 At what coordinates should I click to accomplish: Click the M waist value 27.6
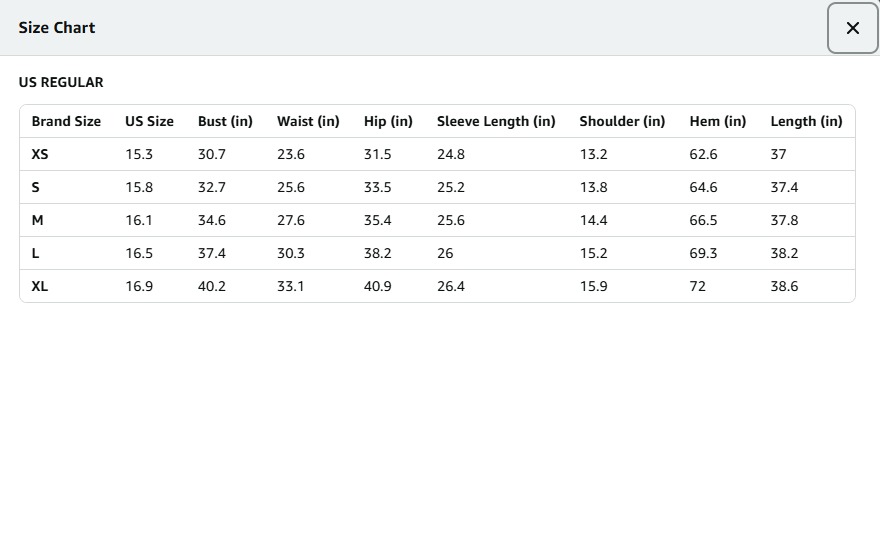291,220
